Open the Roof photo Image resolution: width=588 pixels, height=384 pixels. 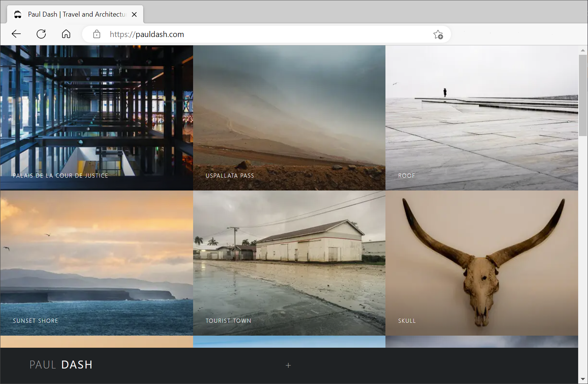[x=481, y=118]
